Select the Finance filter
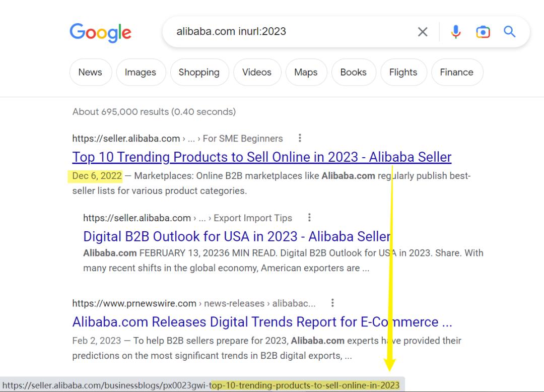 click(456, 72)
